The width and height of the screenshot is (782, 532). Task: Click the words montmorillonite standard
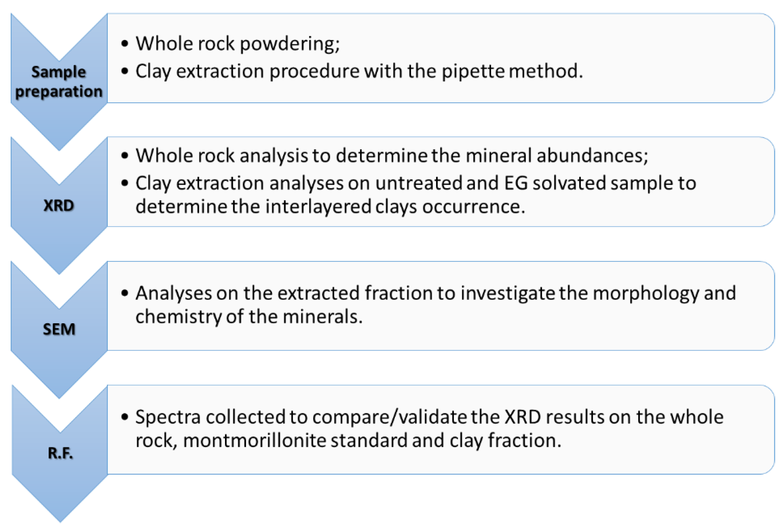coord(295,440)
